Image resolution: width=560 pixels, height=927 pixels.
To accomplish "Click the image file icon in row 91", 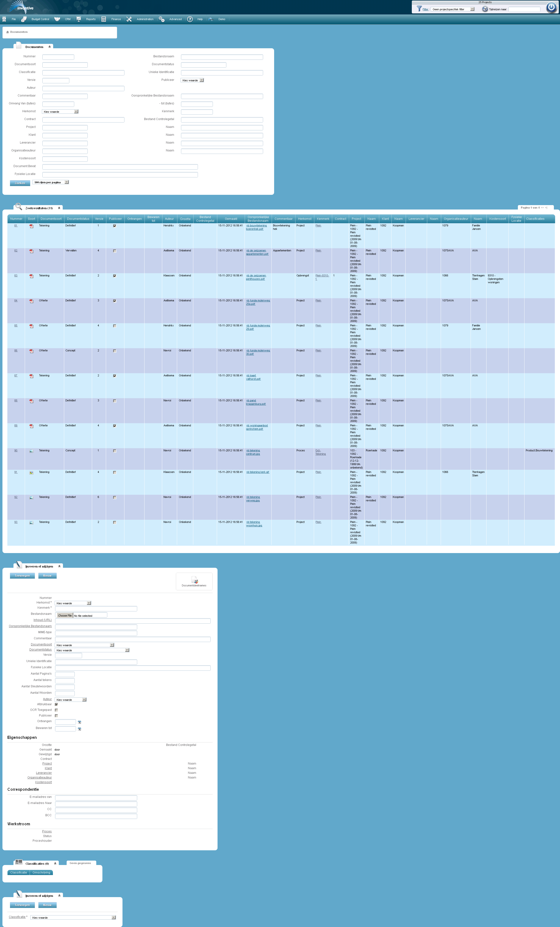I will coord(32,472).
